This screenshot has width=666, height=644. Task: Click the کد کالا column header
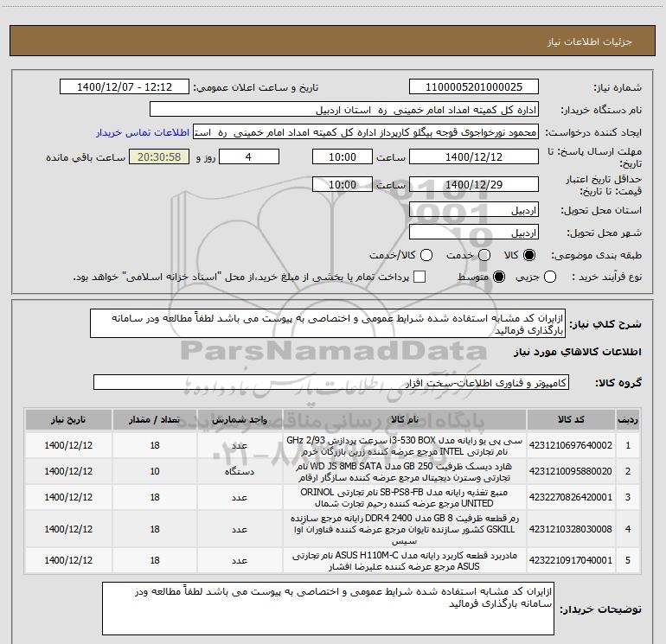571,419
